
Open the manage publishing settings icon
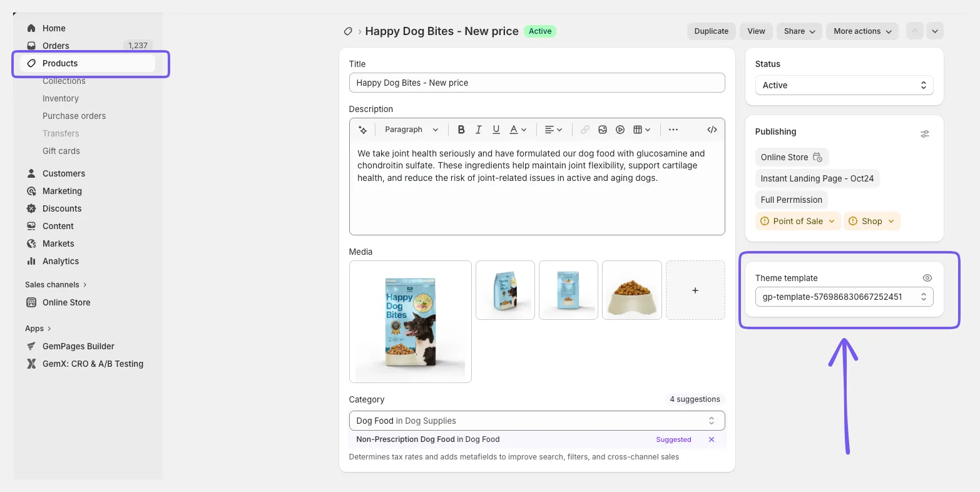(925, 134)
